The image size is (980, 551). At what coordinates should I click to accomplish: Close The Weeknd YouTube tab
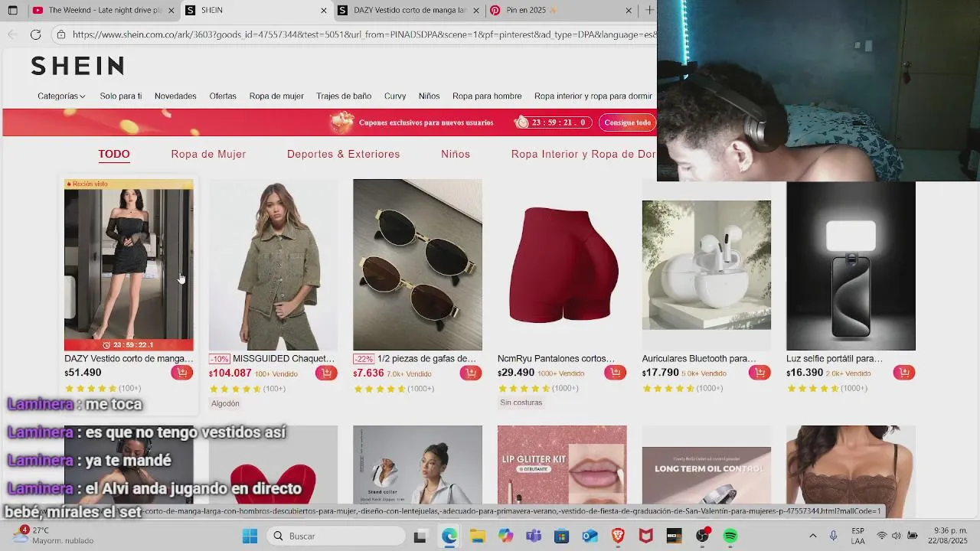tap(171, 10)
